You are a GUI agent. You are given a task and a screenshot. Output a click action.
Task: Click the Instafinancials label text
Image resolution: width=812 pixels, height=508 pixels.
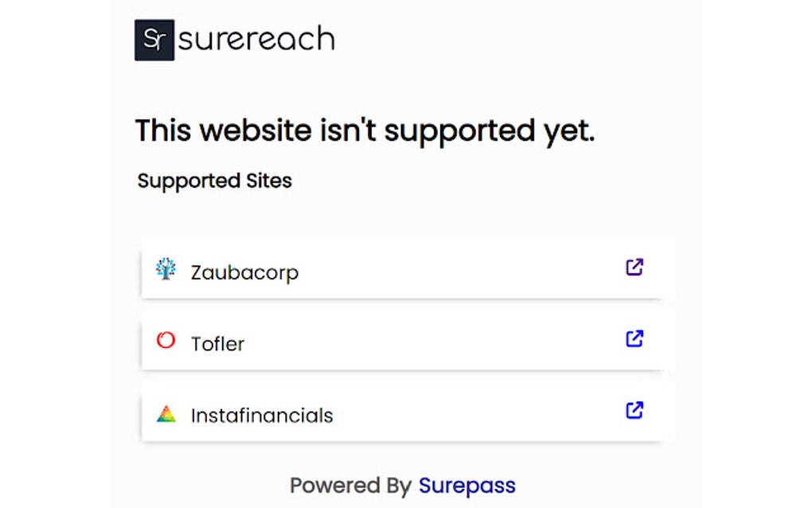(262, 415)
